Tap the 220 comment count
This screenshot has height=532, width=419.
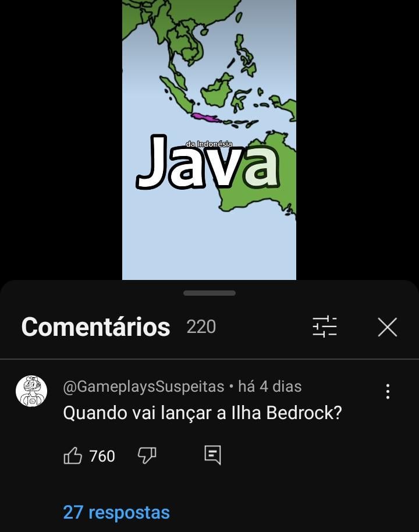click(x=201, y=327)
